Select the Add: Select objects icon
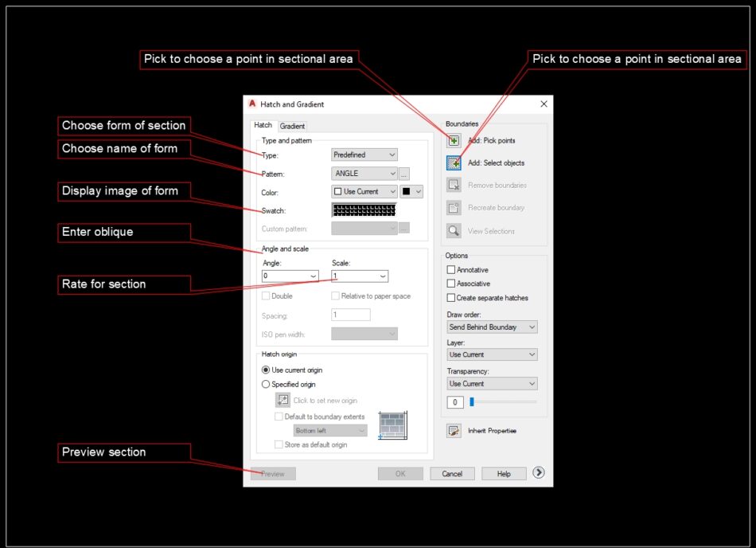Screen dimensions: 756x548 point(452,162)
